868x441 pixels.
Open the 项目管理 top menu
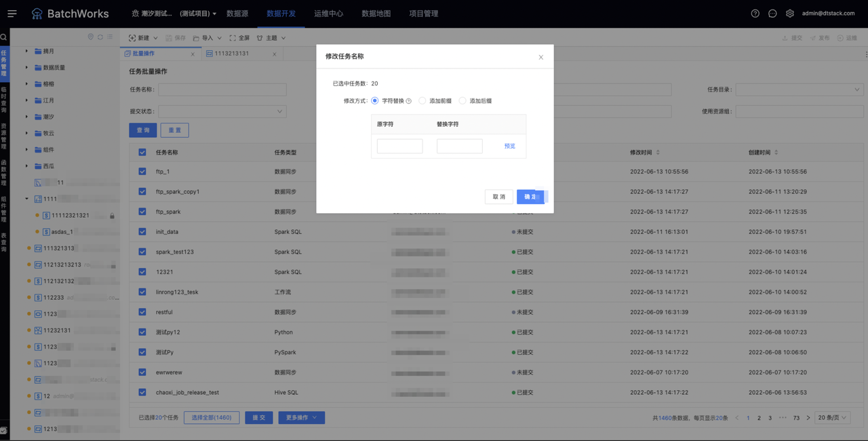(424, 14)
